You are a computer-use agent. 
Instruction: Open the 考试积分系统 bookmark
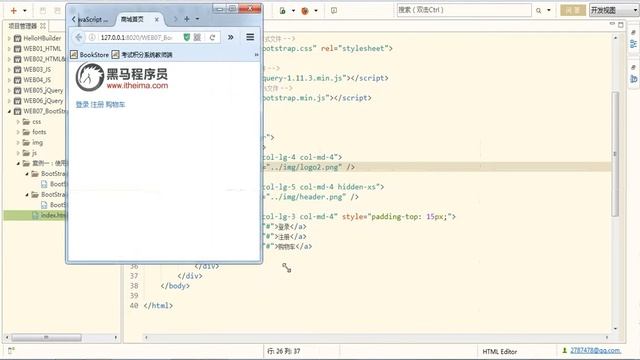click(142, 55)
